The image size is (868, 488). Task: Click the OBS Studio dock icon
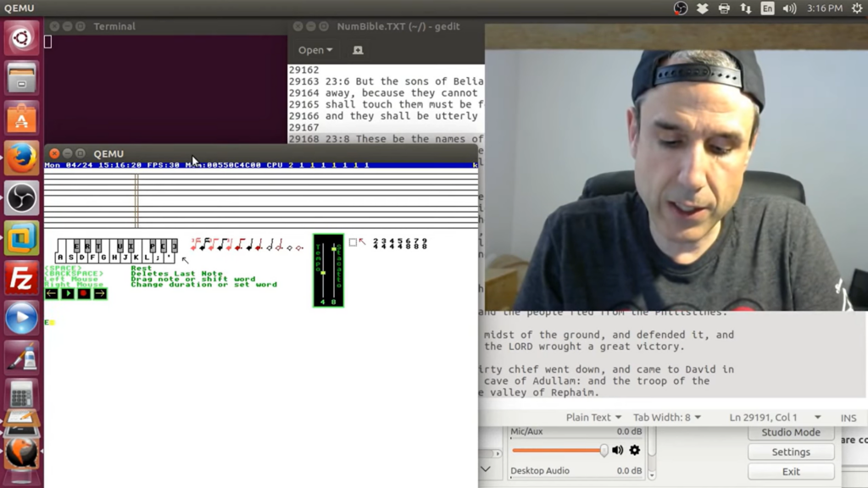21,199
